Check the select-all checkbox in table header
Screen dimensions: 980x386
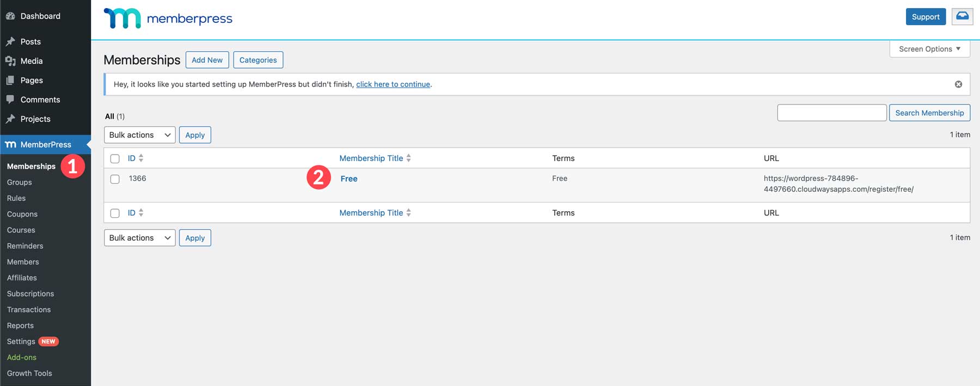(115, 158)
